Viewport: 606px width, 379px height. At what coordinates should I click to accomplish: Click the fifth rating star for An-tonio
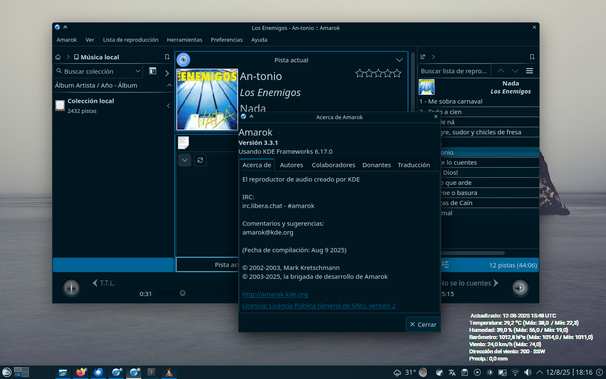click(x=397, y=73)
